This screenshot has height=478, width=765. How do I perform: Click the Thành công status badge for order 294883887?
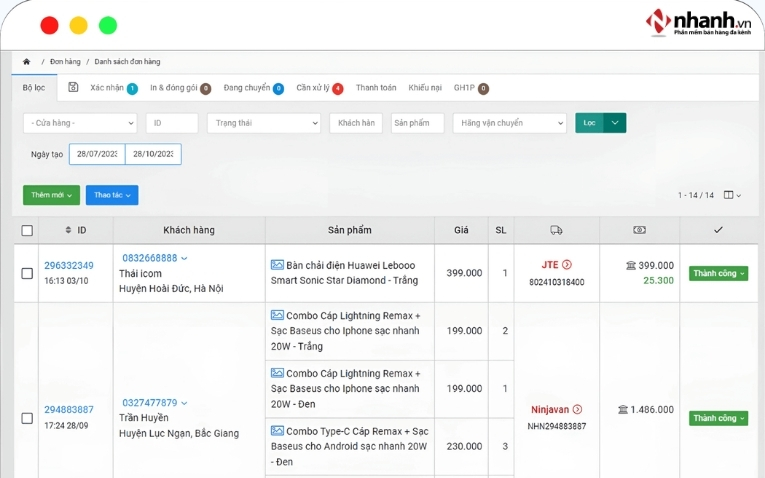(718, 418)
